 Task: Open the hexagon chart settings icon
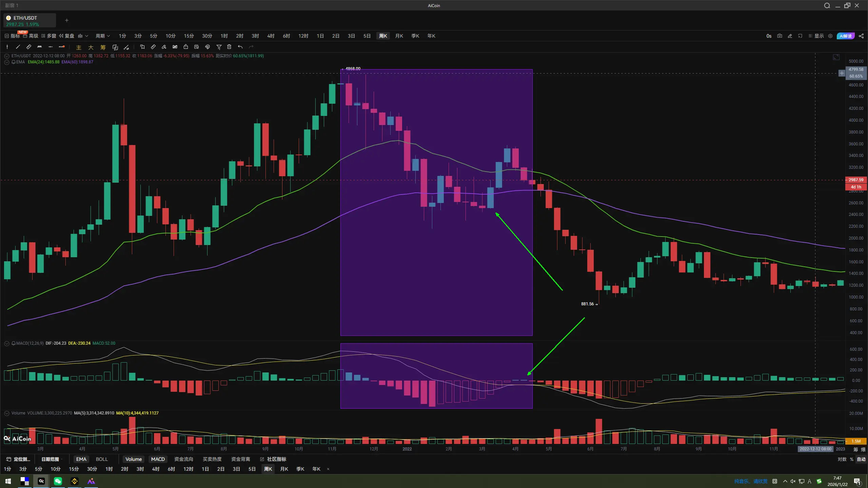830,36
